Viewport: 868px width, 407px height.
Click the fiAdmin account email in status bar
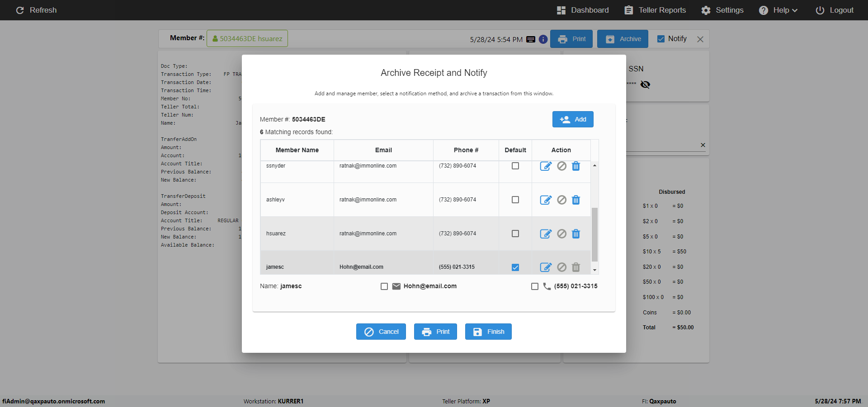point(53,401)
